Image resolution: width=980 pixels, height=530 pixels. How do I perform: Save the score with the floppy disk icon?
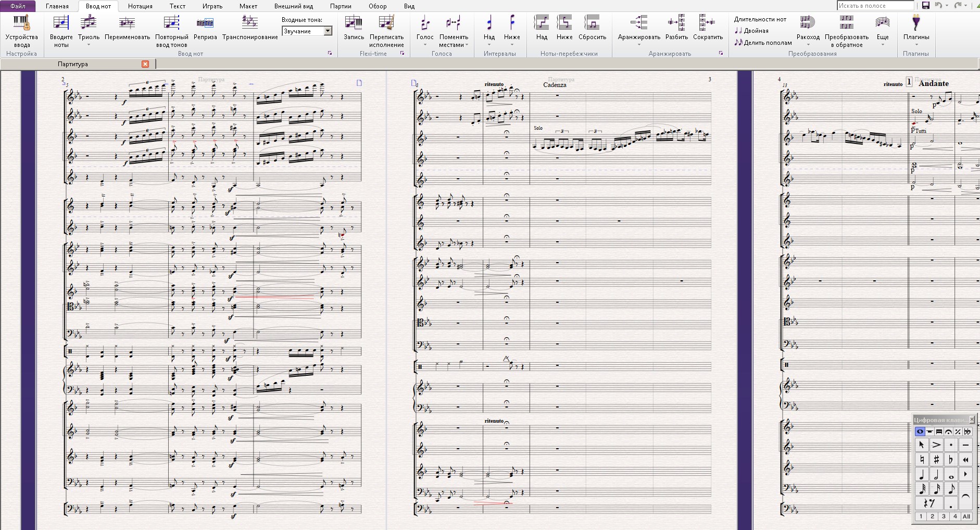[925, 5]
